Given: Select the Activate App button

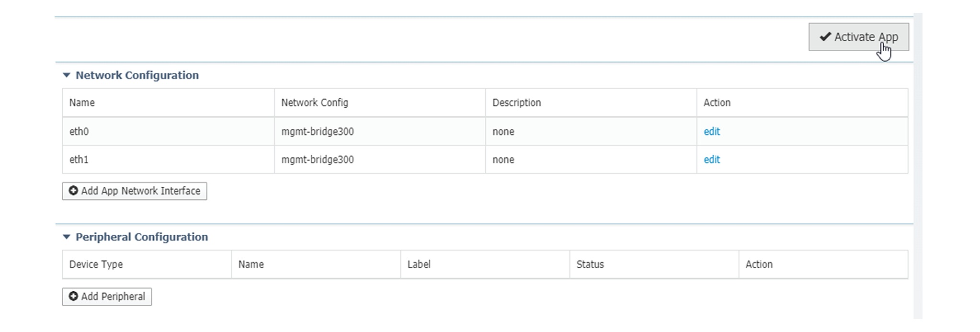Looking at the screenshot, I should 857,36.
